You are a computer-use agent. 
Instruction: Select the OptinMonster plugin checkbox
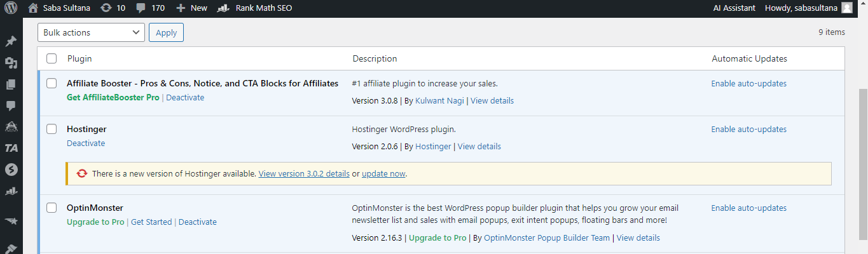(52, 208)
